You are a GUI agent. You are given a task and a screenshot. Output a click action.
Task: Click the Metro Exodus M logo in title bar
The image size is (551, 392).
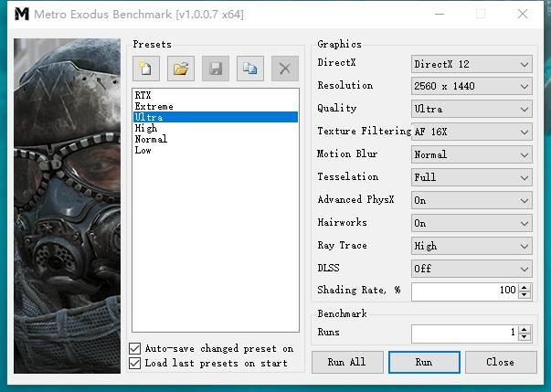click(22, 14)
